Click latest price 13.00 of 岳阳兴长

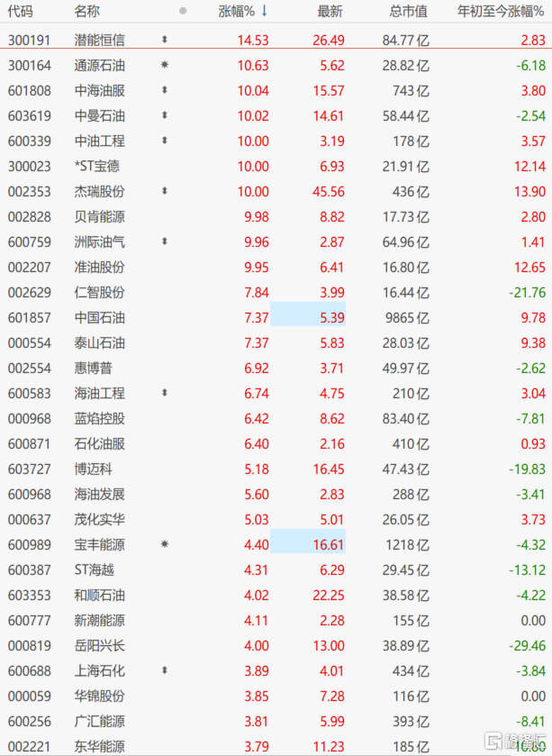(x=329, y=645)
